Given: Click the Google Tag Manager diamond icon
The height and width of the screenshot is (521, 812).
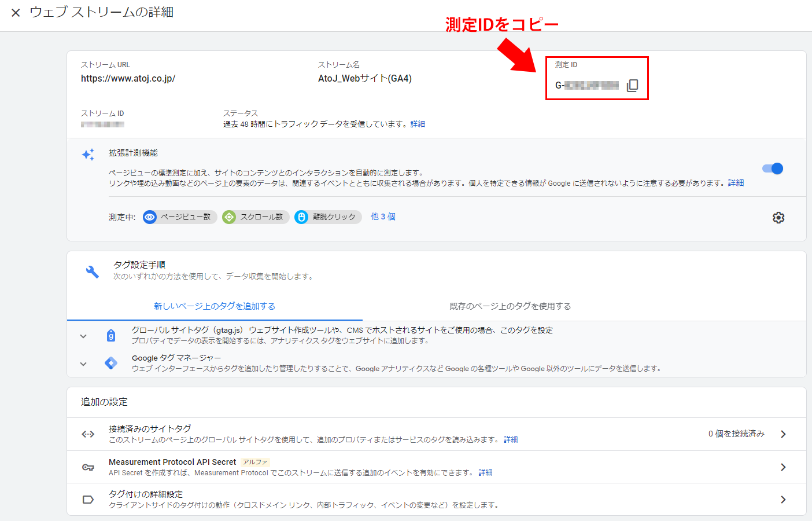Looking at the screenshot, I should coord(111,363).
